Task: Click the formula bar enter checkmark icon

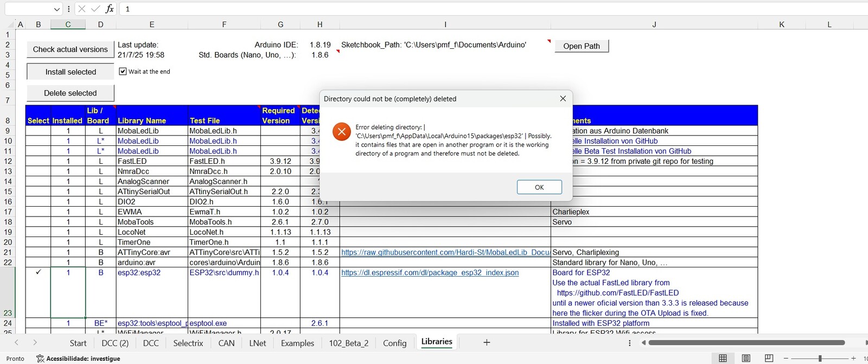Action: coord(95,9)
